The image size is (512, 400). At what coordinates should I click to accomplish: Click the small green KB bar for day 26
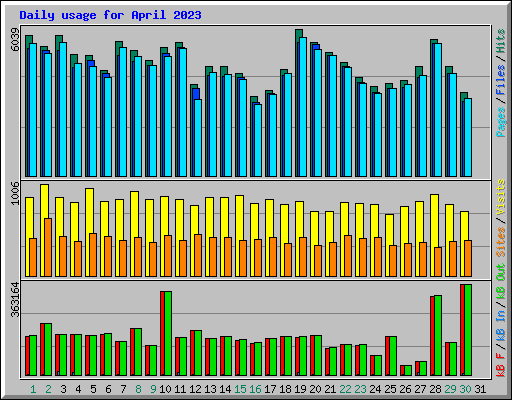pyautogui.click(x=408, y=370)
